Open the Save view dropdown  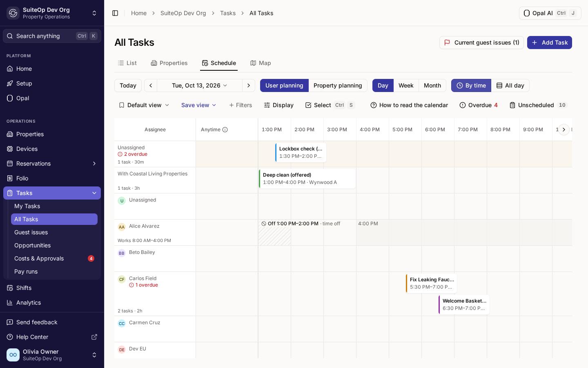click(x=199, y=105)
